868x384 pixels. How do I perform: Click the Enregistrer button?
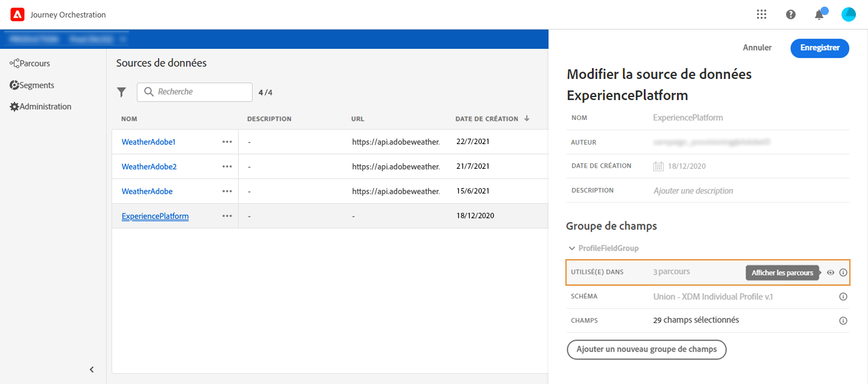[x=820, y=48]
